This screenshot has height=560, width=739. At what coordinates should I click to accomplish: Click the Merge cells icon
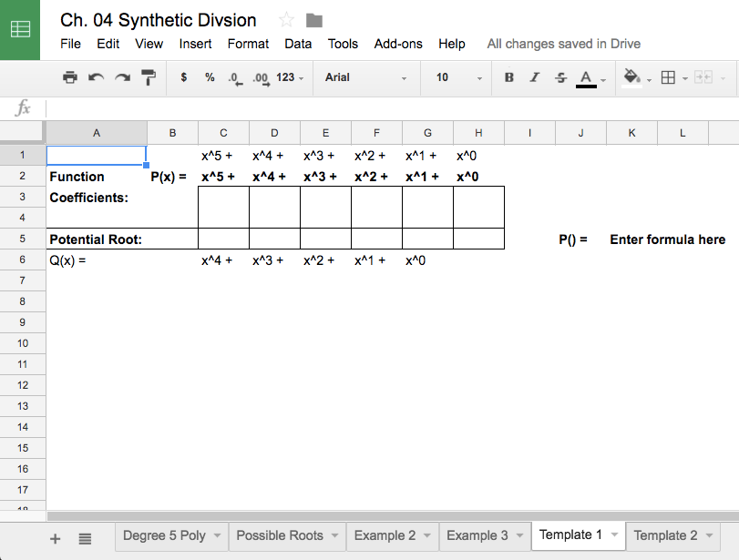pos(703,77)
